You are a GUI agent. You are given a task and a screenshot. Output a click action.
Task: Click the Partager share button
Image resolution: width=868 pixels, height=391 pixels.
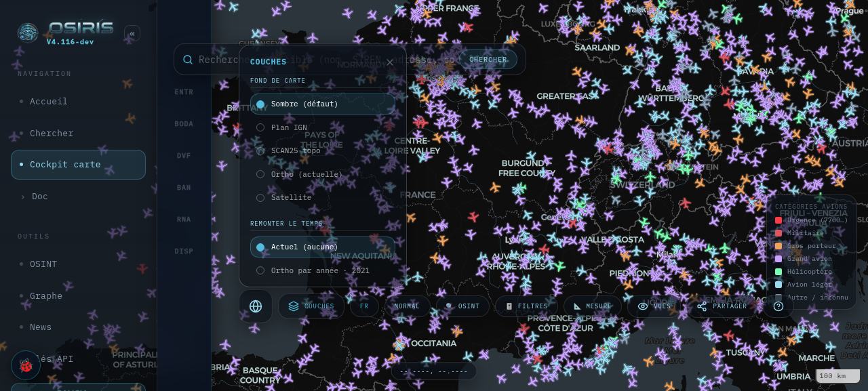722,306
